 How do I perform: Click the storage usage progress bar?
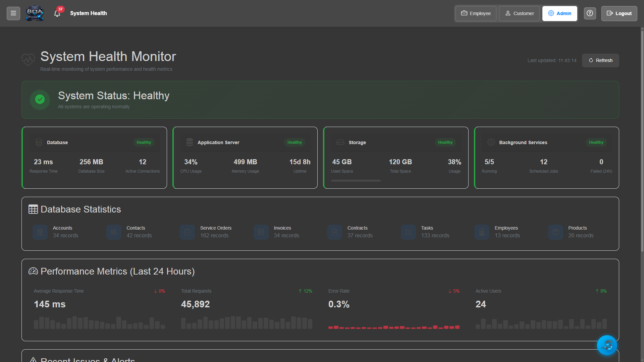point(356,181)
